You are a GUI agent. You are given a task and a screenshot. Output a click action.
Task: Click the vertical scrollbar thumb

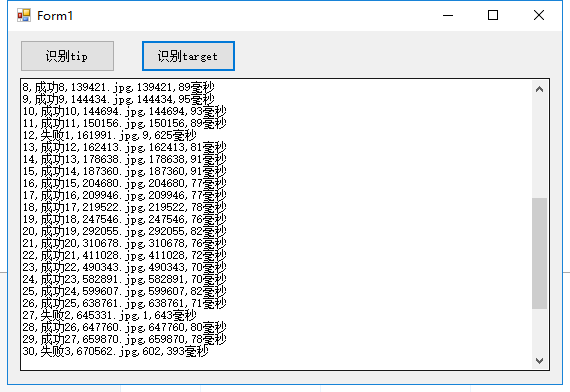click(x=539, y=253)
